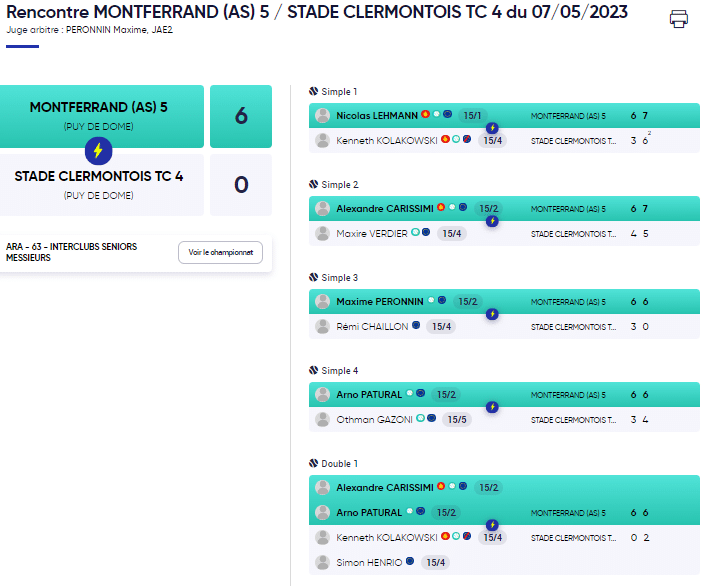711x586 pixels.
Task: Click Othman GAZONI's avatar icon
Action: (x=322, y=420)
